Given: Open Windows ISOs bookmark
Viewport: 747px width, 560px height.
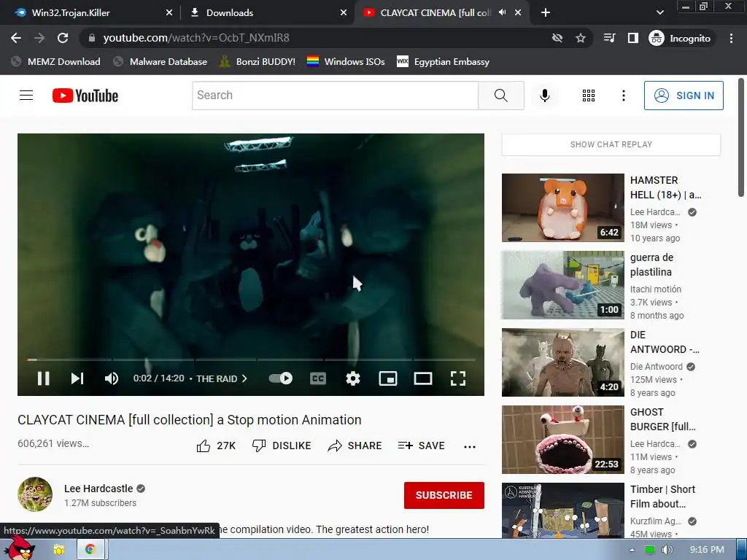Looking at the screenshot, I should coord(346,61).
